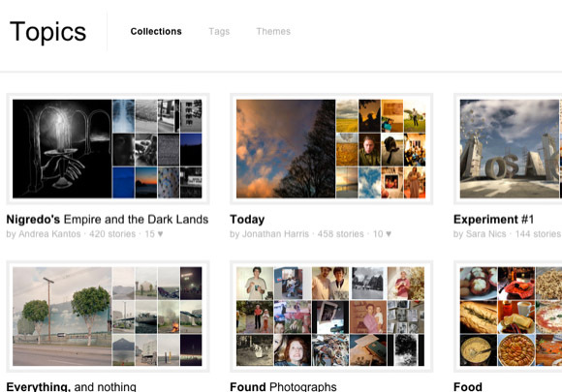562x392 pixels.
Task: Open the Experiment #1 collection title
Action: pyautogui.click(x=493, y=219)
